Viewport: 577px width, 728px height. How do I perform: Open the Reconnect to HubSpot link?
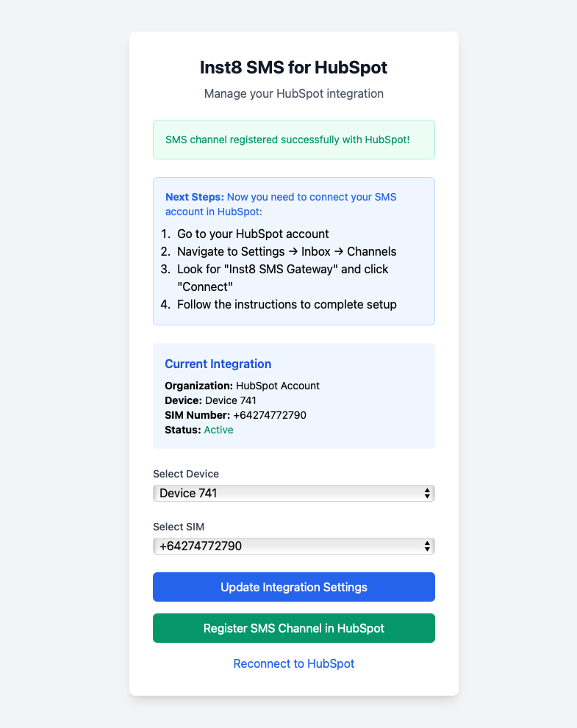[293, 663]
